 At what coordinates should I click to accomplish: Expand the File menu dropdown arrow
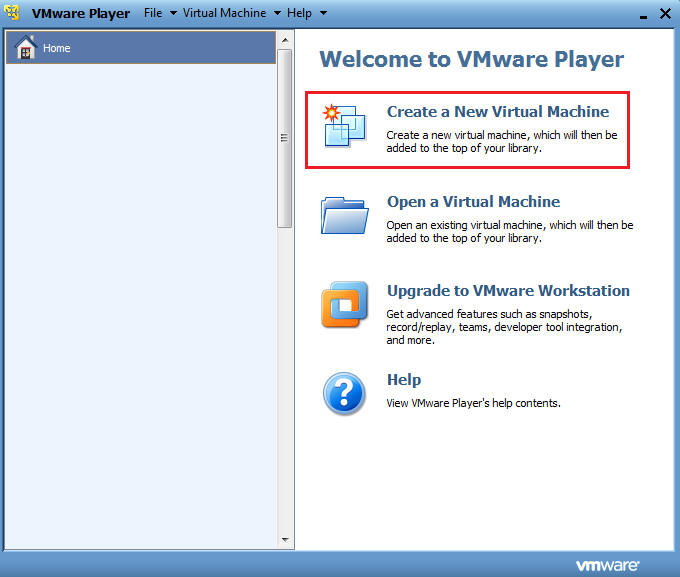[x=173, y=13]
